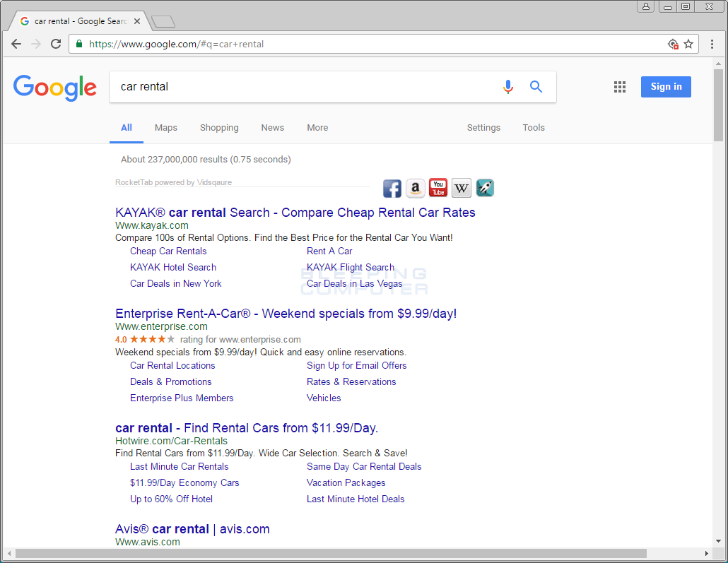The height and width of the screenshot is (563, 728).
Task: Open the Vacation Packages sitelink
Action: tap(346, 483)
